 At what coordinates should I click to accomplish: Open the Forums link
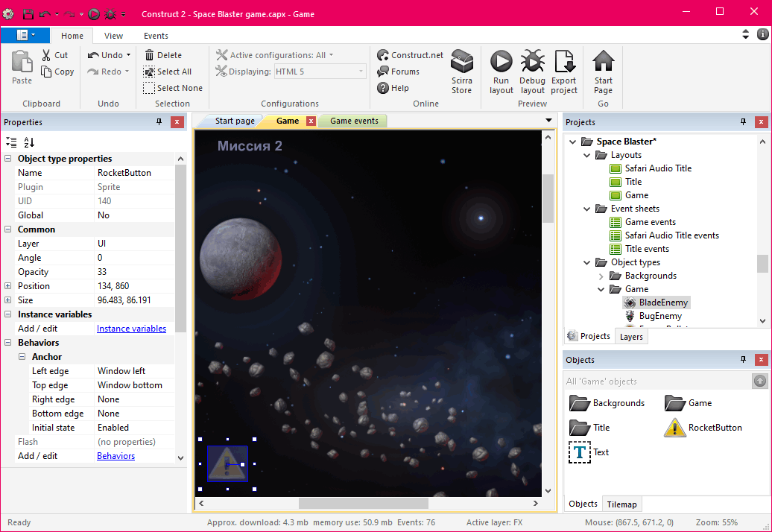(399, 72)
